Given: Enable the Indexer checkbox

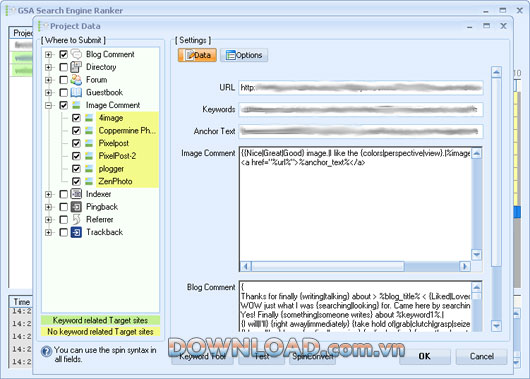Looking at the screenshot, I should click(64, 194).
